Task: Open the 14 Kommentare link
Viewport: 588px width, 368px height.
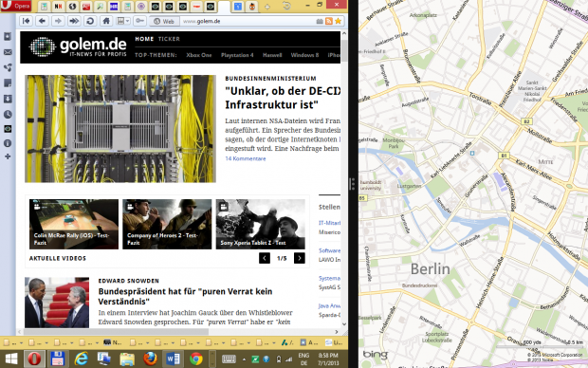Action: click(246, 158)
